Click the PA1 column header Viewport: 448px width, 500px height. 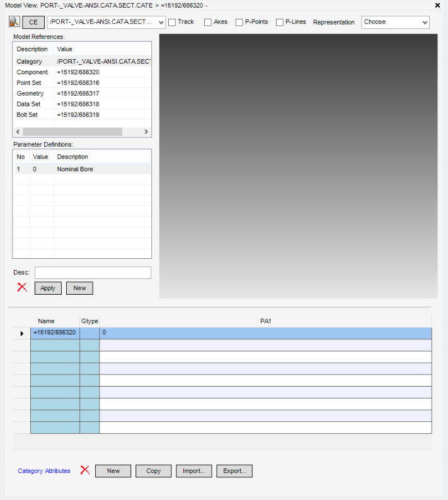(265, 321)
